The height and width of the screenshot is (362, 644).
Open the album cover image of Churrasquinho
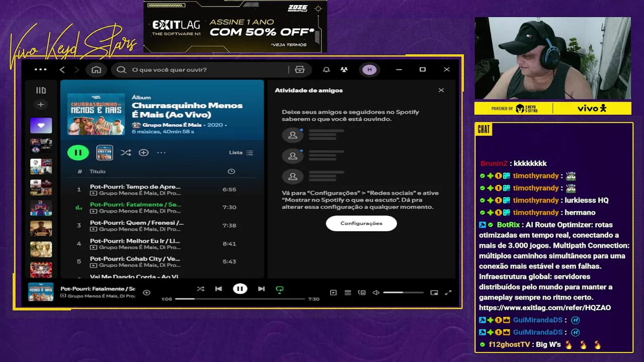tap(96, 114)
